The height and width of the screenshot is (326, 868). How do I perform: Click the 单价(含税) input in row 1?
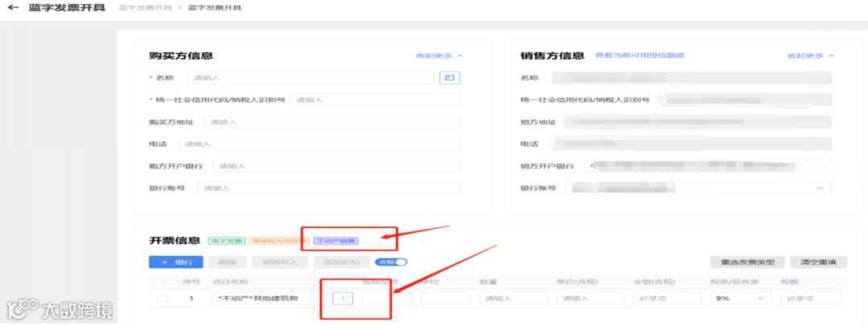coord(590,299)
